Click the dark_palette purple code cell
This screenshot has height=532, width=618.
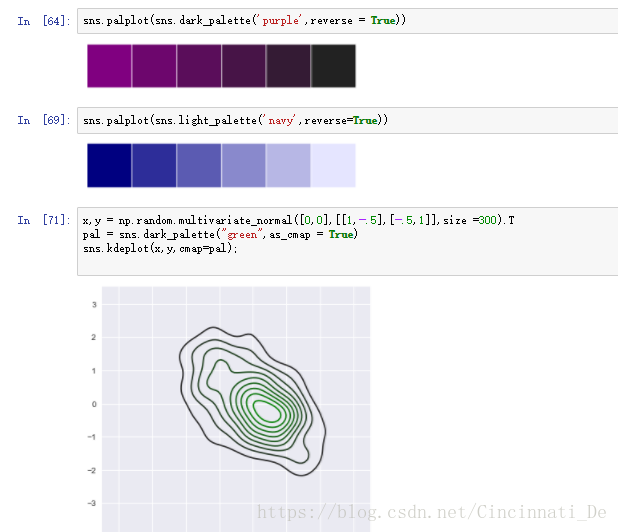pos(348,21)
